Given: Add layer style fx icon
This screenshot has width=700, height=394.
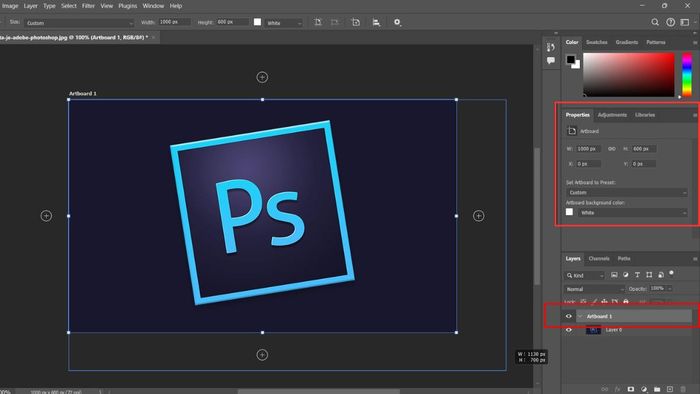Looking at the screenshot, I should pyautogui.click(x=617, y=390).
